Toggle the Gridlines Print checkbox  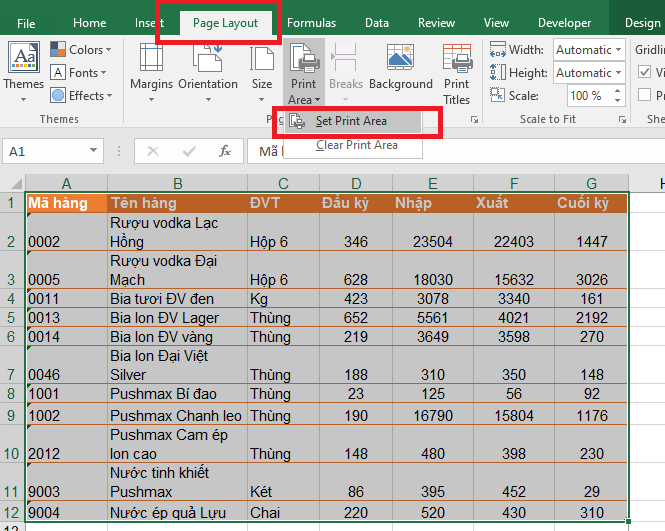coord(644,96)
